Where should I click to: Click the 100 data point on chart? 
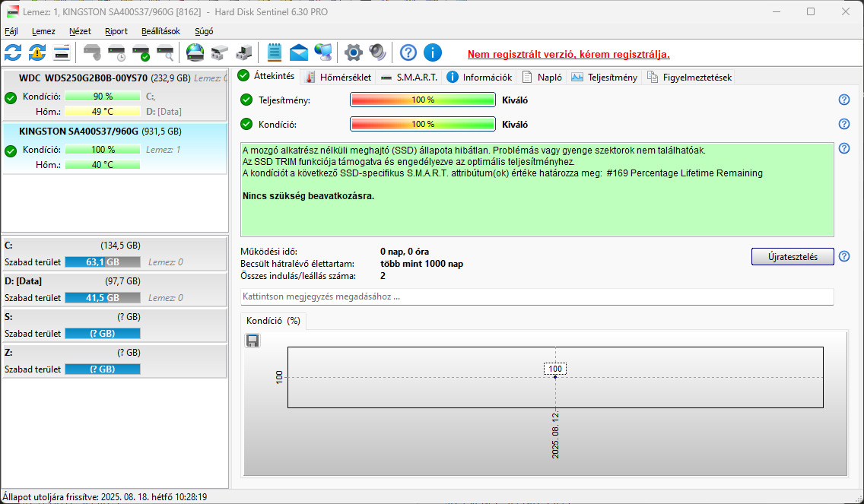(555, 377)
